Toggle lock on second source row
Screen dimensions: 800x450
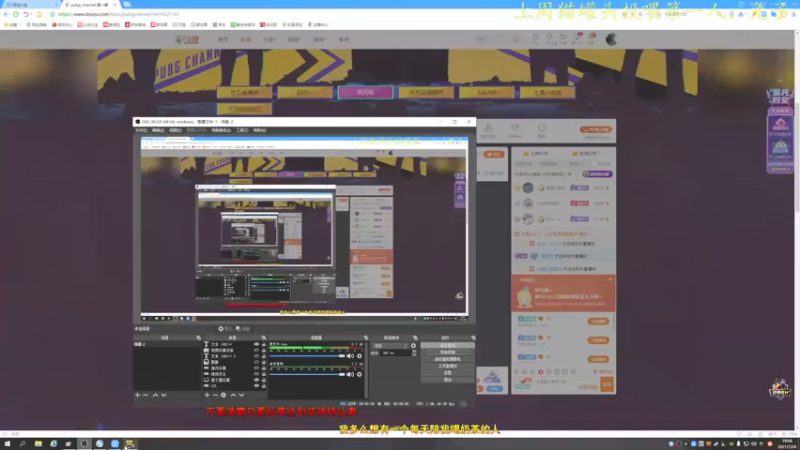coord(264,351)
